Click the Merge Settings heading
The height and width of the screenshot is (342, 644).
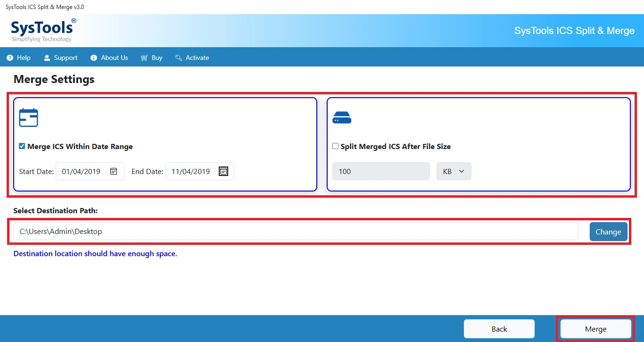click(54, 79)
